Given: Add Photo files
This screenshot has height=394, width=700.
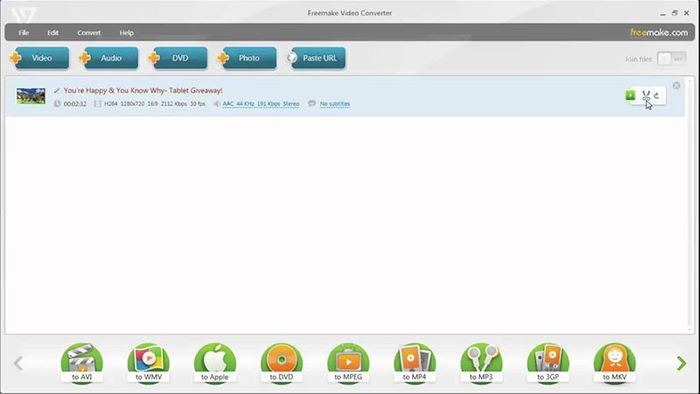Looking at the screenshot, I should point(247,58).
